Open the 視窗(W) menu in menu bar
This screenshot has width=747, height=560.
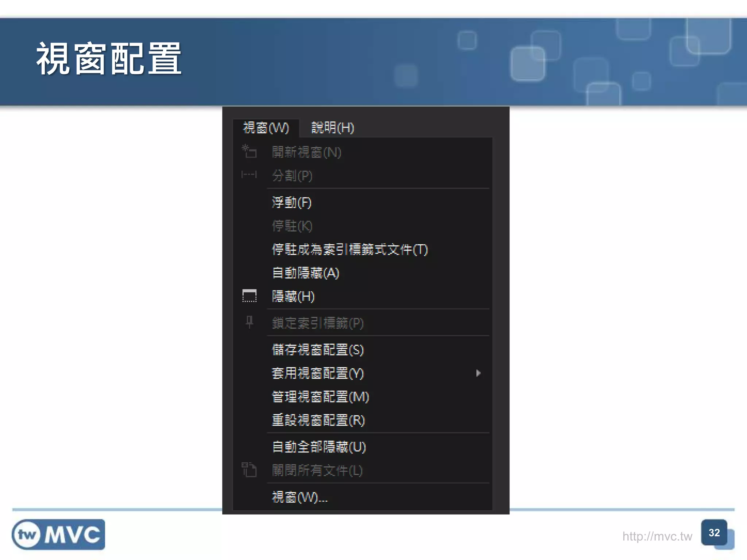(x=266, y=128)
